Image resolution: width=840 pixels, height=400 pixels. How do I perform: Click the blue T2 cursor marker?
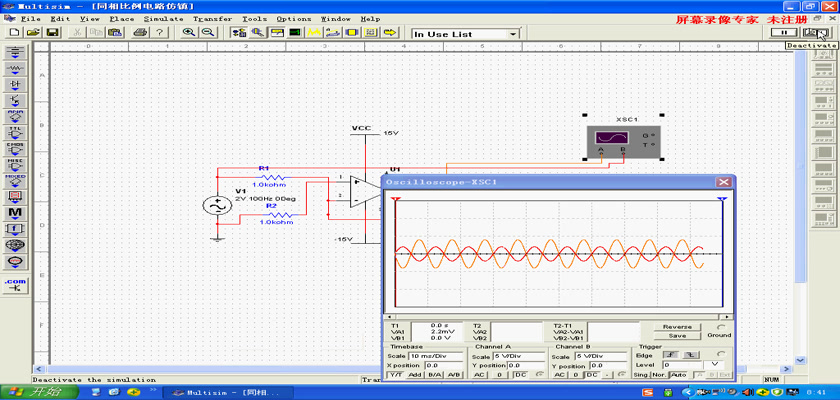[722, 199]
